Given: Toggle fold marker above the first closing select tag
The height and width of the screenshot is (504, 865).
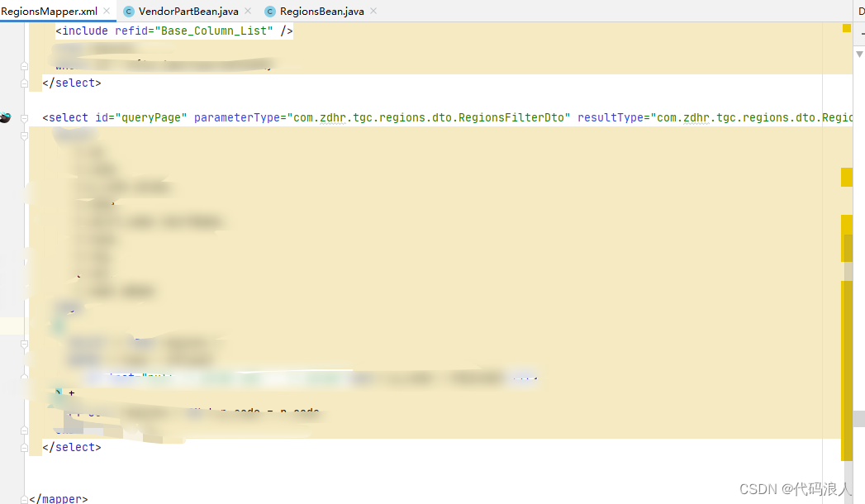Looking at the screenshot, I should (x=24, y=65).
